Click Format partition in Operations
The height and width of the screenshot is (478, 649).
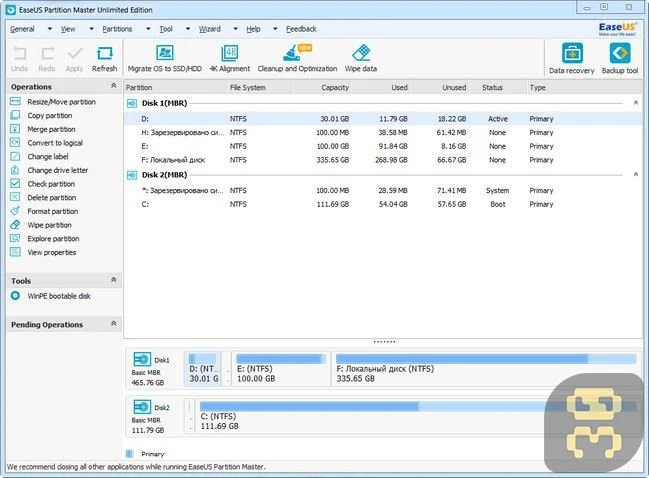52,211
